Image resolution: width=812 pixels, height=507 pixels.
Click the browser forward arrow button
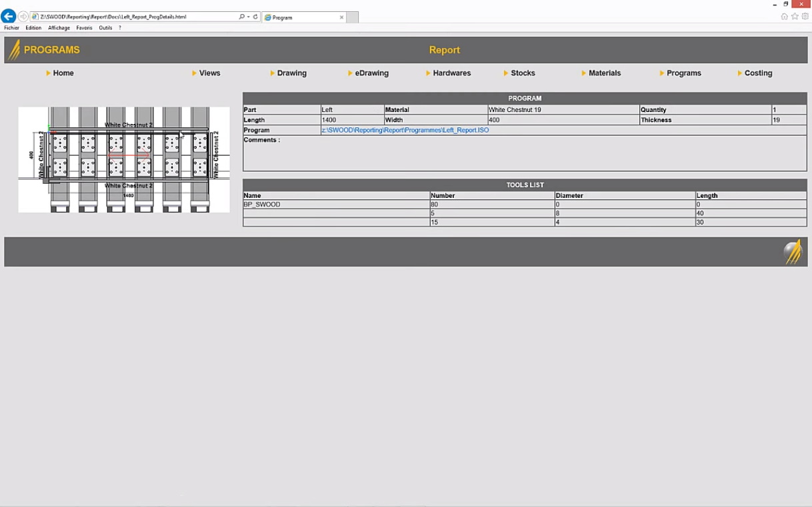coord(23,17)
